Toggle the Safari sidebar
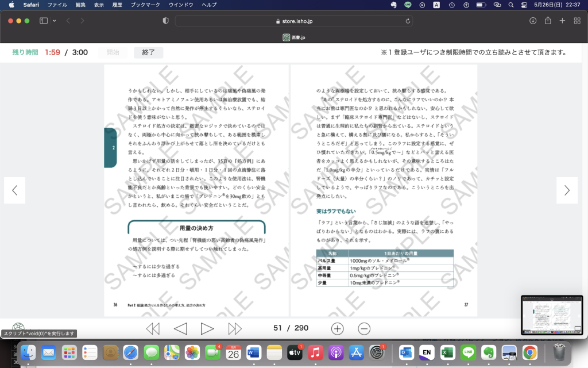This screenshot has height=368, width=588. click(44, 21)
